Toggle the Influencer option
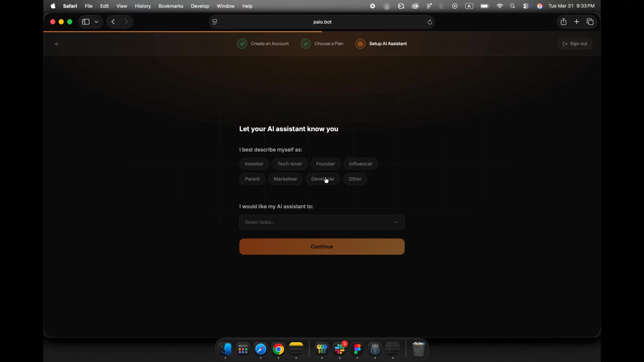Screen dimensions: 644x362 (361, 164)
